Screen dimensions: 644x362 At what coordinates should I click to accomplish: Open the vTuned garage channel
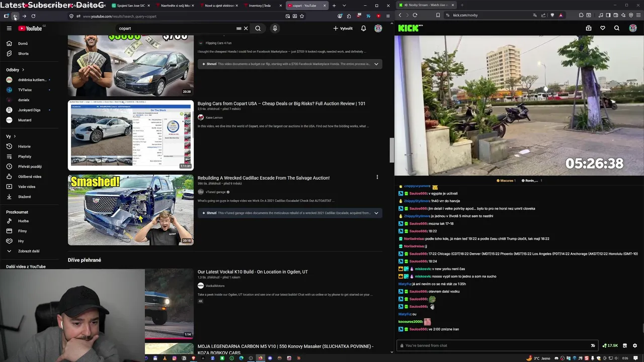click(x=215, y=192)
